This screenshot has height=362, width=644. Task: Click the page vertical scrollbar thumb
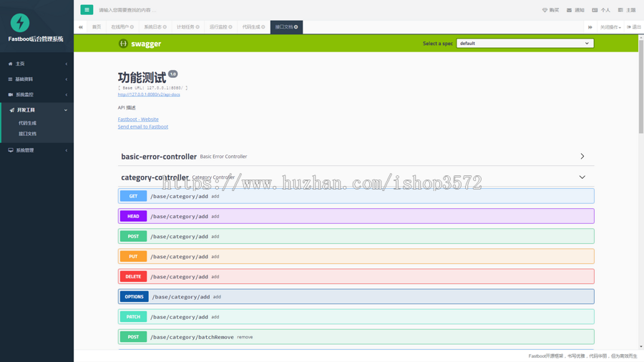point(640,86)
